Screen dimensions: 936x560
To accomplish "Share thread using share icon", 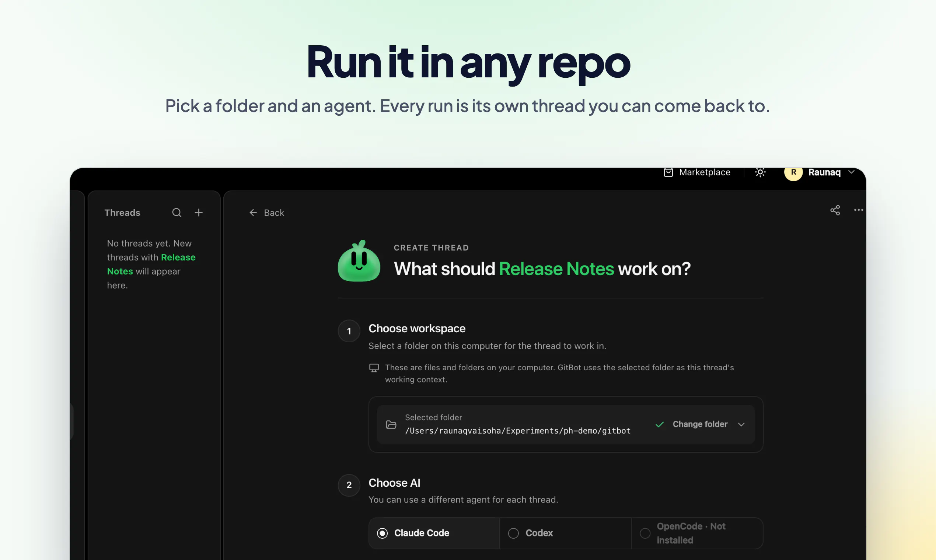I will pyautogui.click(x=835, y=210).
